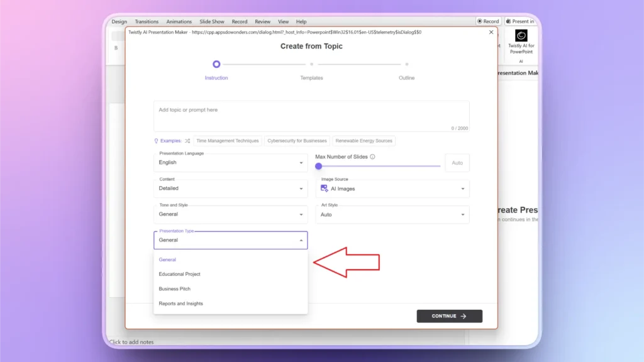Click the Present in Teams button
This screenshot has height=362, width=644.
click(520, 21)
